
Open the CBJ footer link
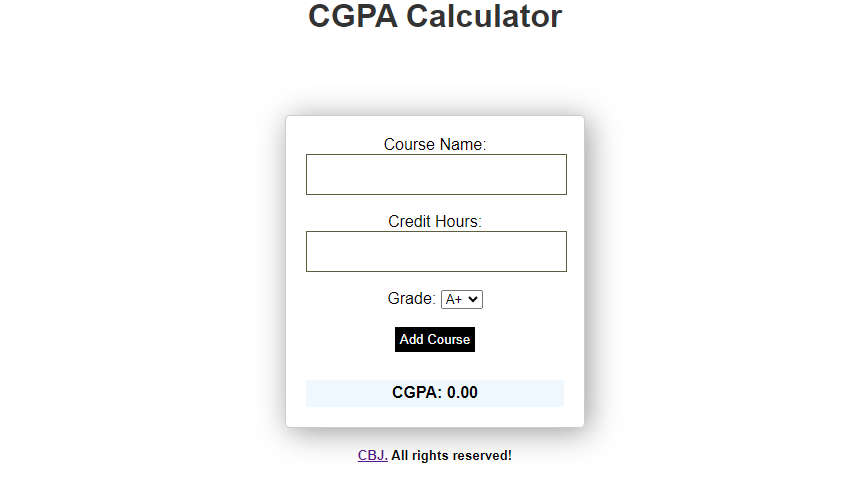coord(373,455)
